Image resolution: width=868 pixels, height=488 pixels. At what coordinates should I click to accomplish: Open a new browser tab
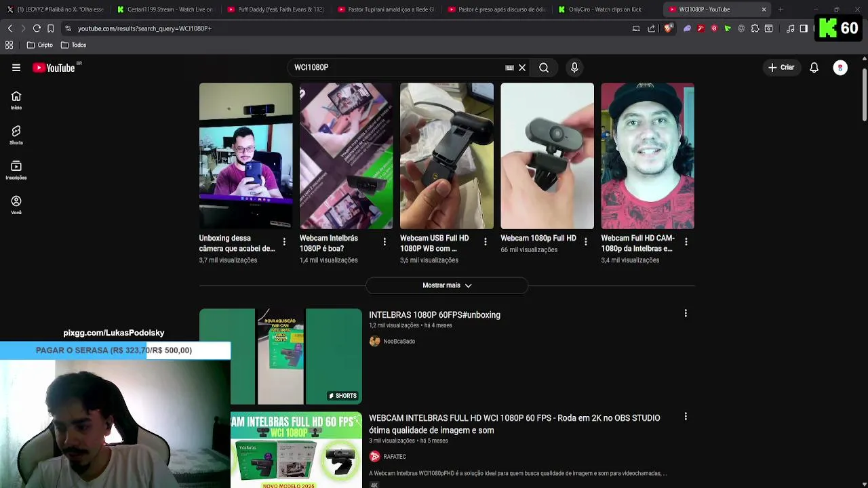tap(781, 9)
